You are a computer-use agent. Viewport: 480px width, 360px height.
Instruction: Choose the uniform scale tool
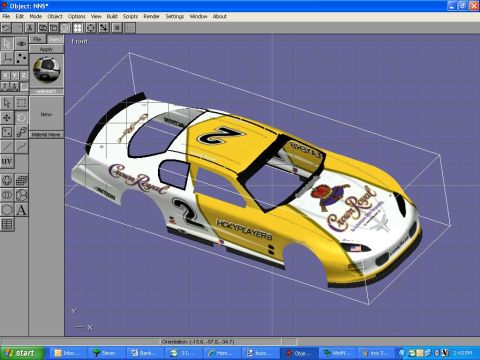[21, 132]
